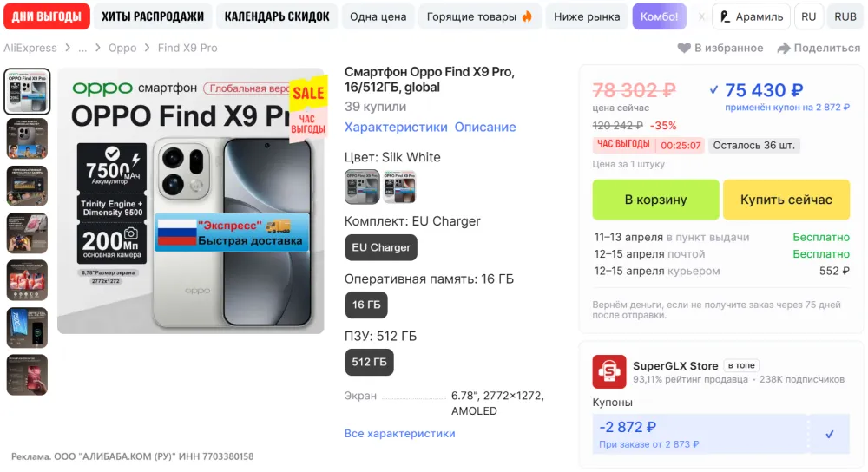Expand the collapsed breadcrumb ellipsis
The height and width of the screenshot is (472, 868).
[x=82, y=48]
